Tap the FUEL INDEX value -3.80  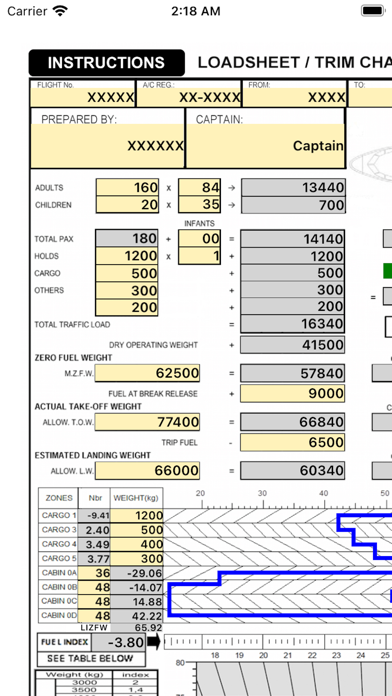pyautogui.click(x=119, y=642)
